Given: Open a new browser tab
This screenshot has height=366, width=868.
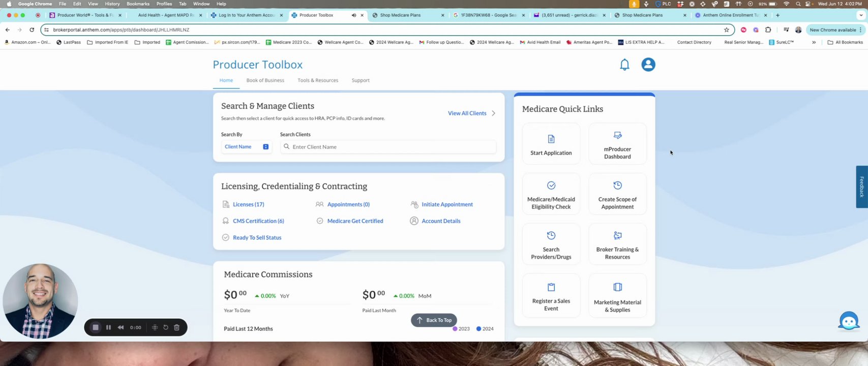Looking at the screenshot, I should [x=777, y=15].
